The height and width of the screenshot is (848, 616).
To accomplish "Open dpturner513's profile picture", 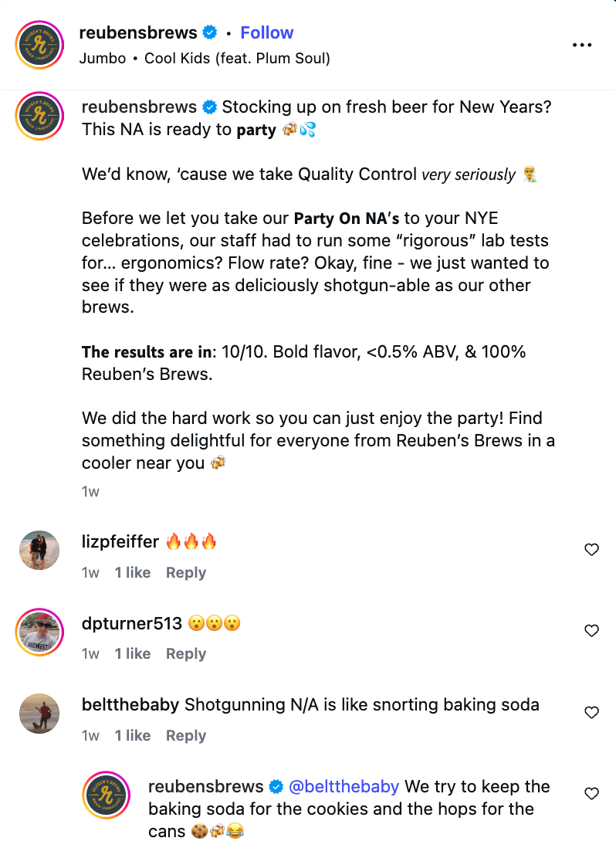I will [x=39, y=633].
